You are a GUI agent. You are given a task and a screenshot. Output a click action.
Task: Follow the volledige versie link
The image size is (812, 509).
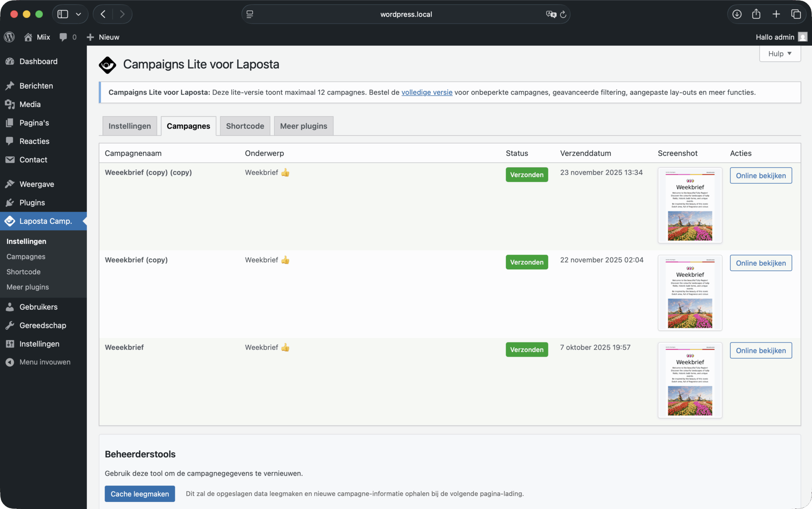pos(427,92)
